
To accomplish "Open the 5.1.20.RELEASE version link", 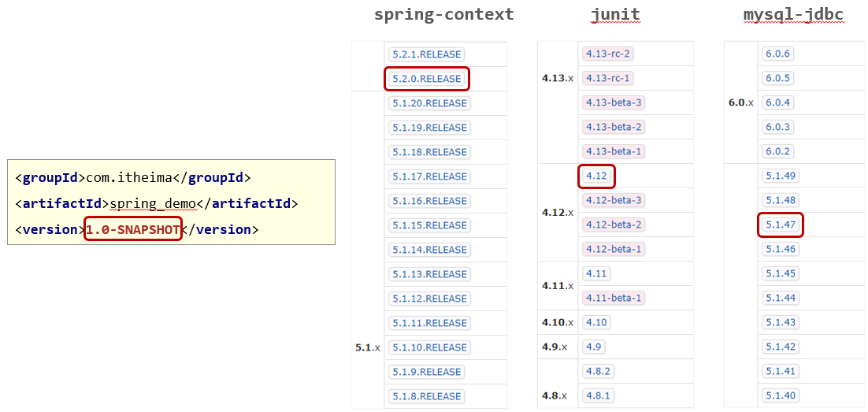I will pos(429,103).
